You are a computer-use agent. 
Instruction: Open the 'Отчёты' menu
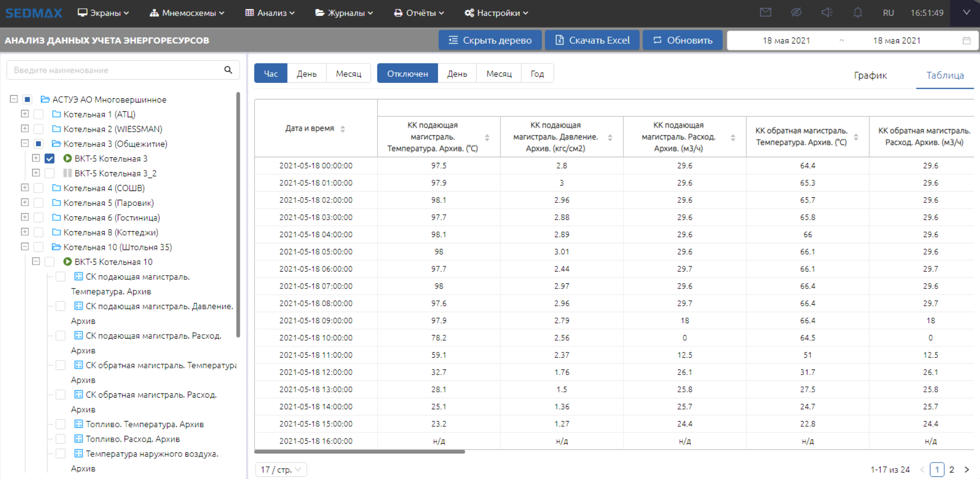click(419, 13)
